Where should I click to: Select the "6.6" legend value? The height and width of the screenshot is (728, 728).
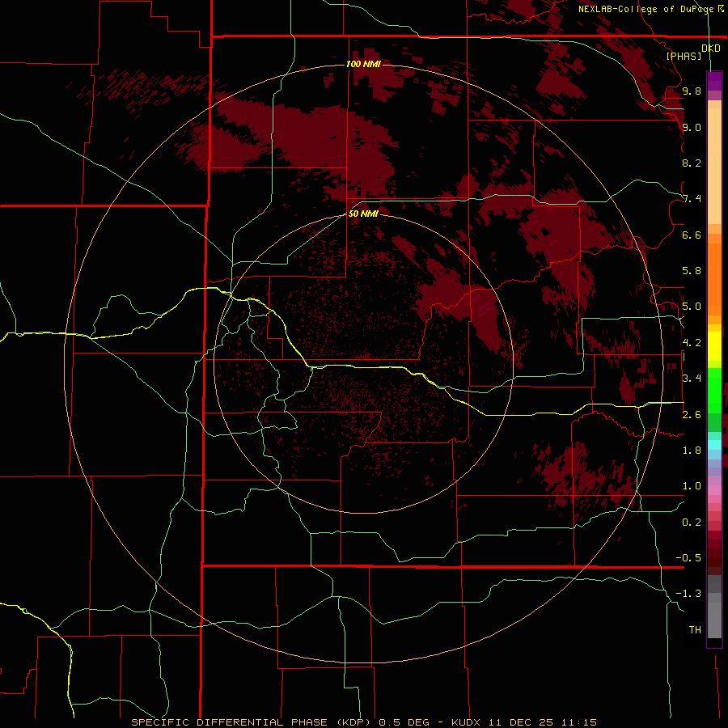692,235
